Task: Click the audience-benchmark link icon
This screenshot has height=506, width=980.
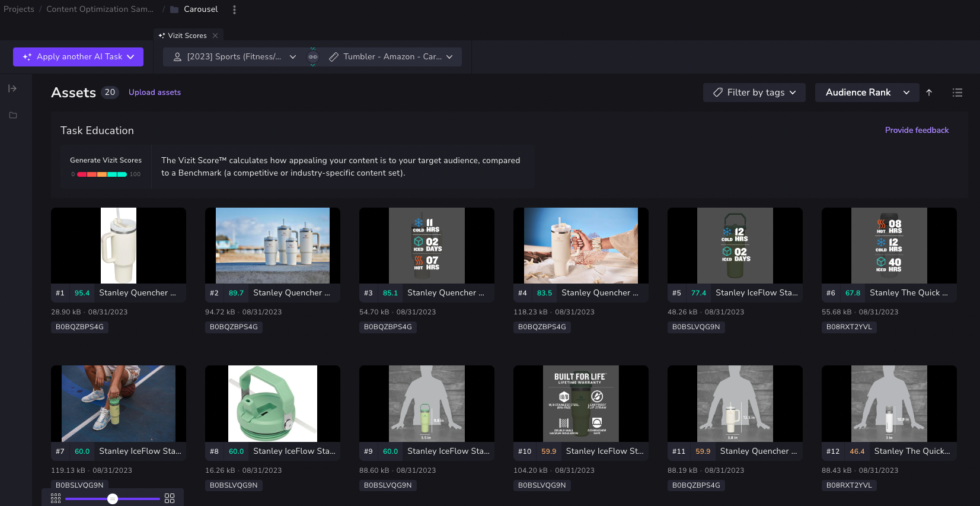Action: (313, 57)
